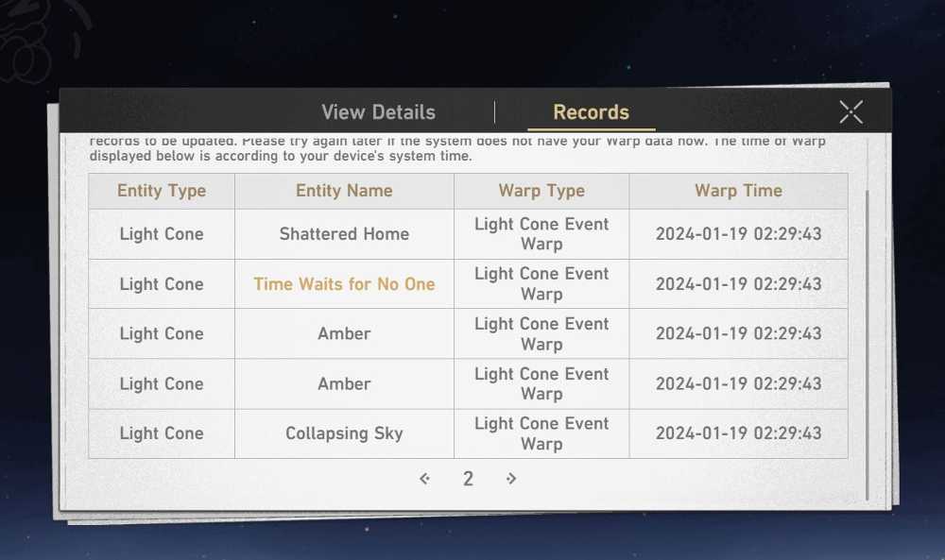Select the second Amber row name
Viewport: 945px width, 560px height.
click(x=344, y=383)
